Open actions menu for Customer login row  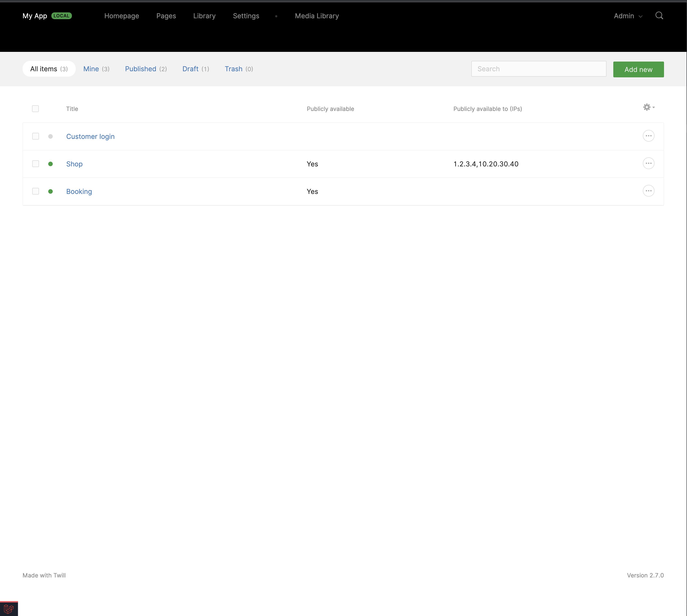[x=648, y=136]
